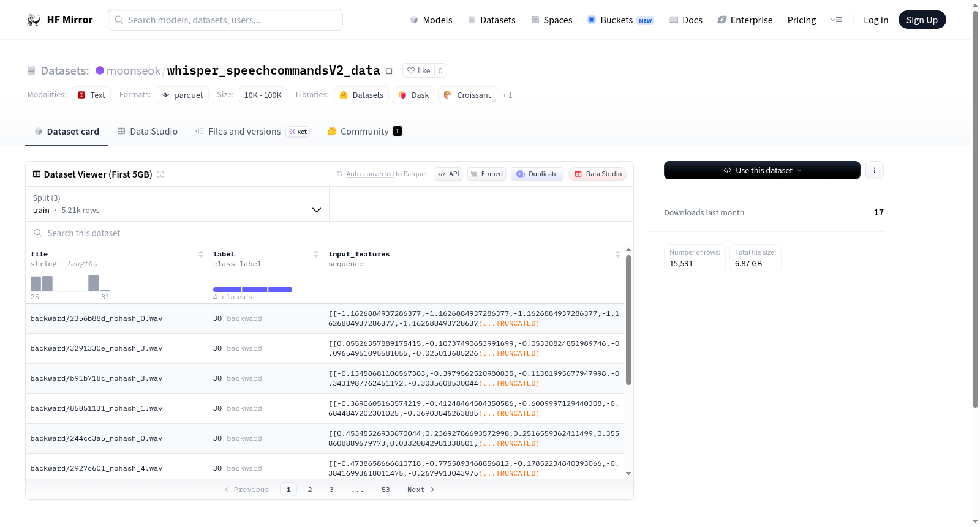Focus the Search this dataset field

tap(330, 233)
